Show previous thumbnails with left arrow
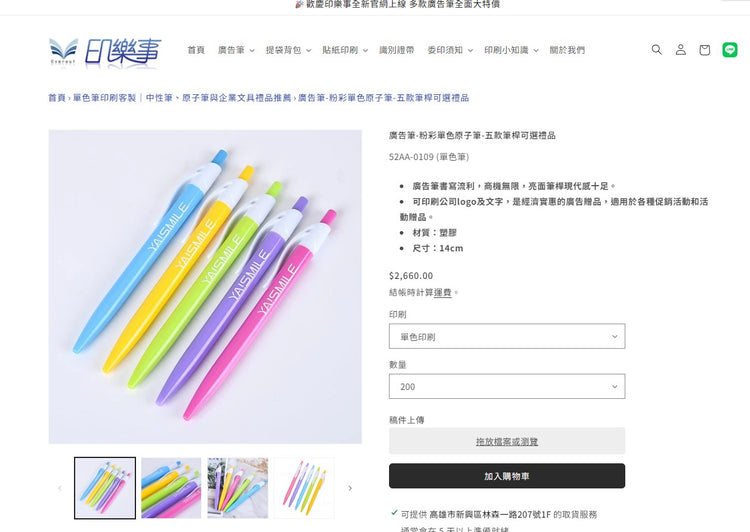Viewport: 750px width, 532px height. pos(60,488)
